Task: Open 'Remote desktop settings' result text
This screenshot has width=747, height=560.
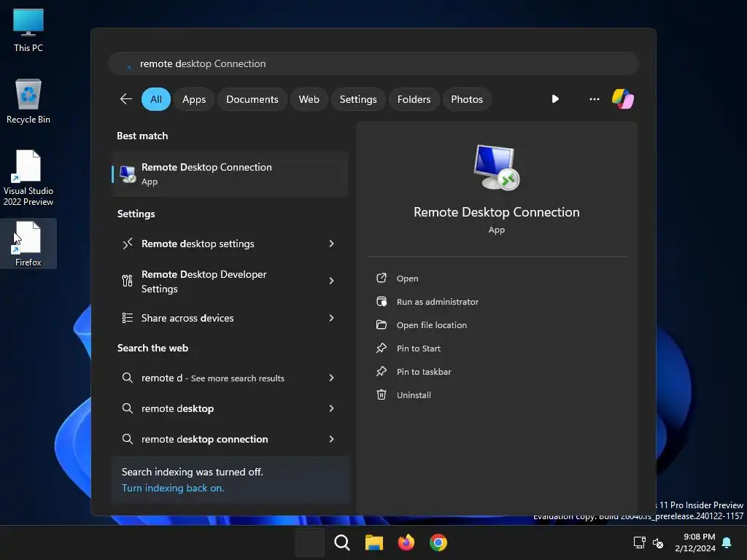Action: click(198, 244)
